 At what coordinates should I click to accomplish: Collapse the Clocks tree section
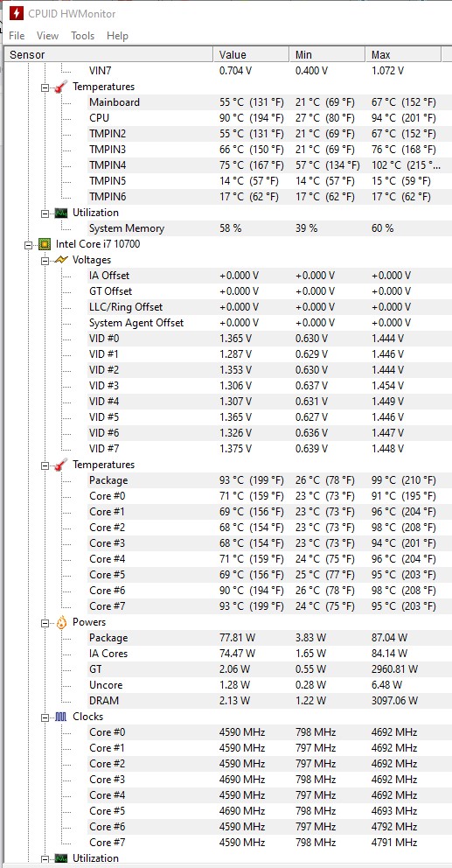pos(45,717)
